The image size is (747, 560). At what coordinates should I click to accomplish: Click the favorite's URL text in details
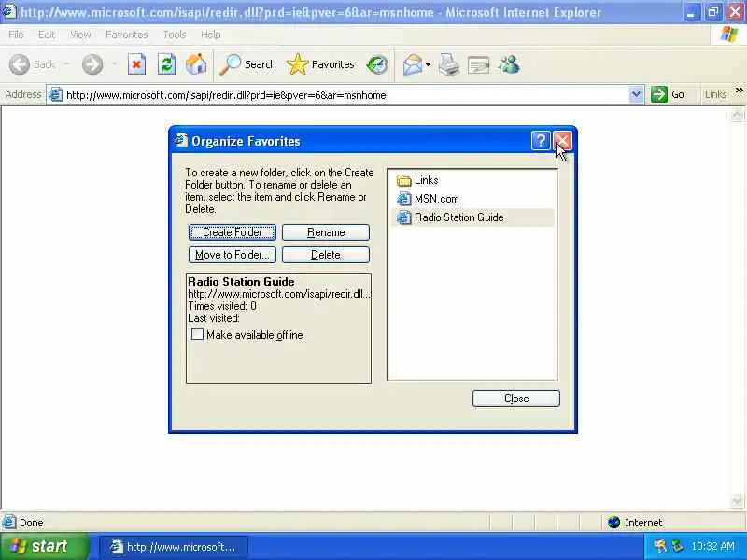pos(279,294)
